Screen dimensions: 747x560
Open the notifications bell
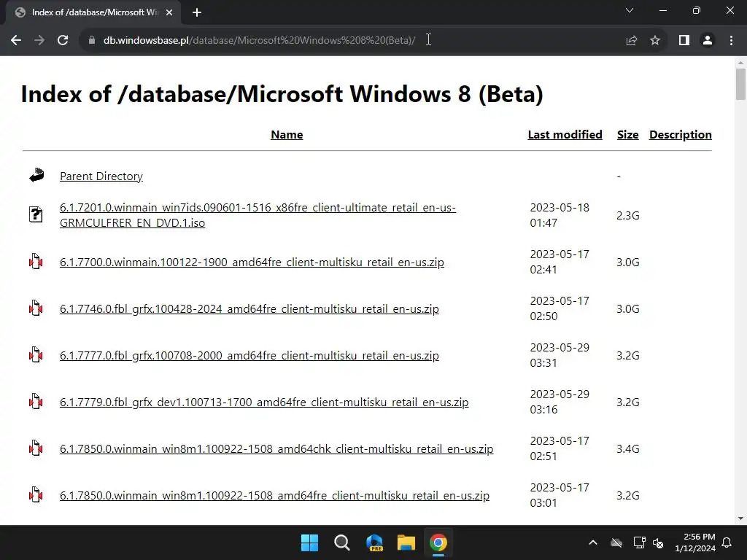point(727,542)
